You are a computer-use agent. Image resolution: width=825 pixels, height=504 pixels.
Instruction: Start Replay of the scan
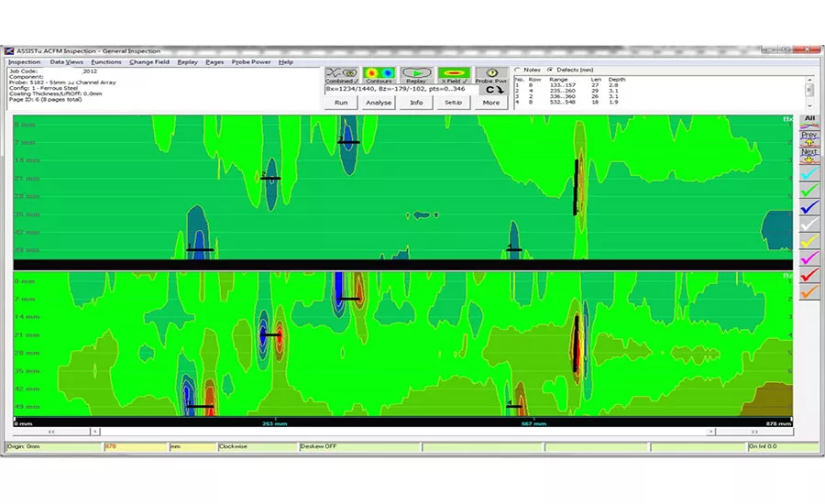coord(416,75)
